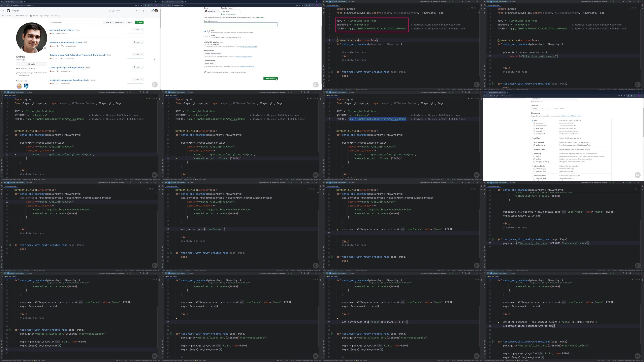Click the set-status smiley on the profile photo
Viewport: 644px width, 362px height.
pos(45,48)
